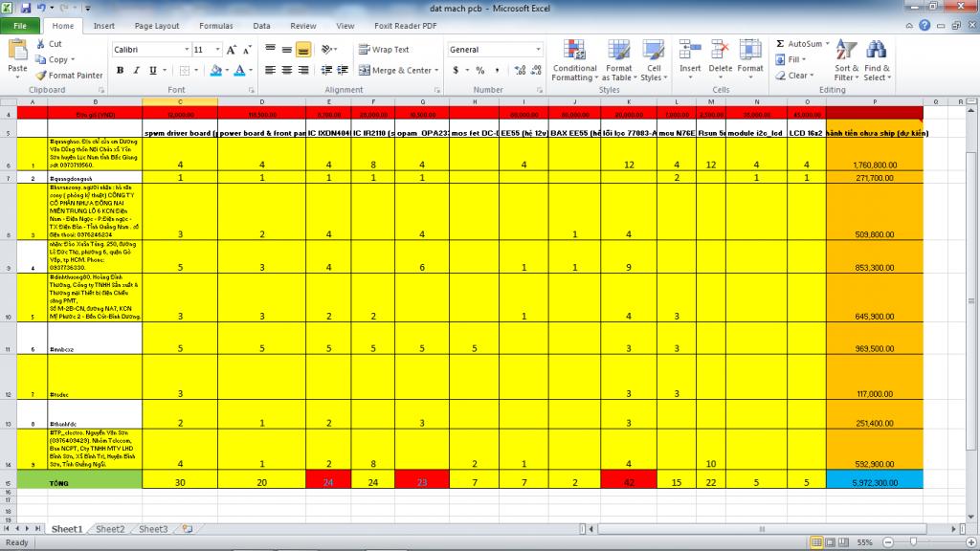Switch to Page Break Preview in status bar
Screen dimensions: 980x551
point(844,542)
